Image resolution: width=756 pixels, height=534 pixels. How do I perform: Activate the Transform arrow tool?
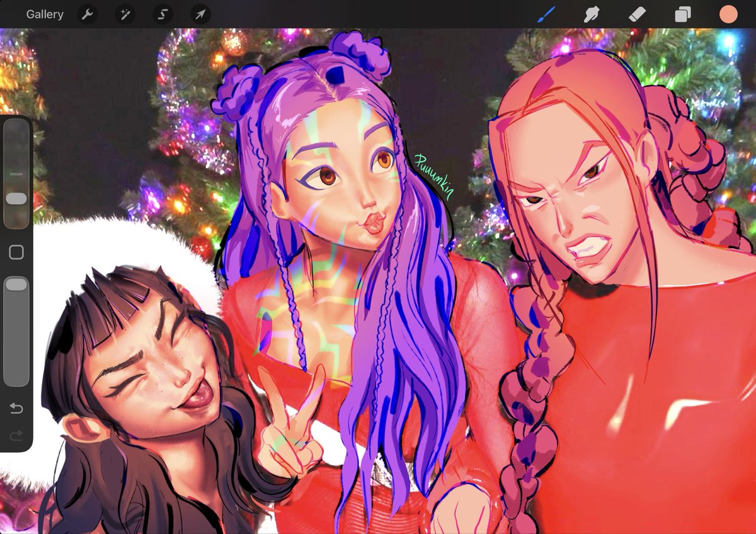click(x=200, y=14)
